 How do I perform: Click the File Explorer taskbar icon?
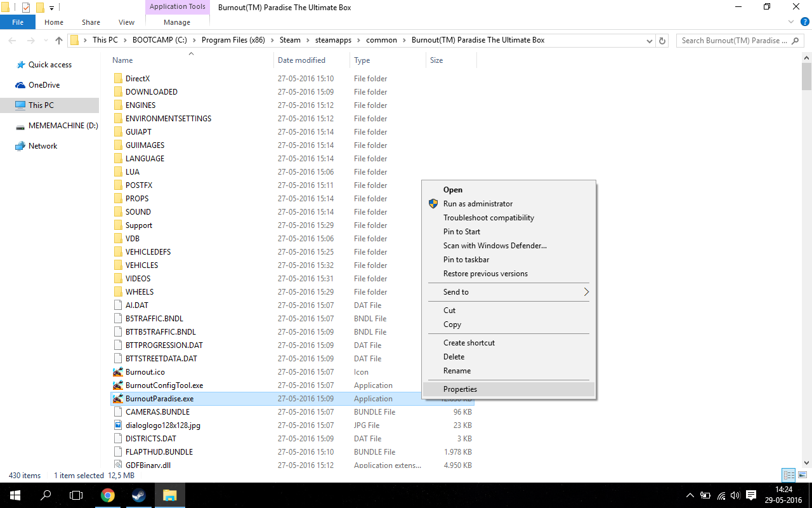pos(169,495)
